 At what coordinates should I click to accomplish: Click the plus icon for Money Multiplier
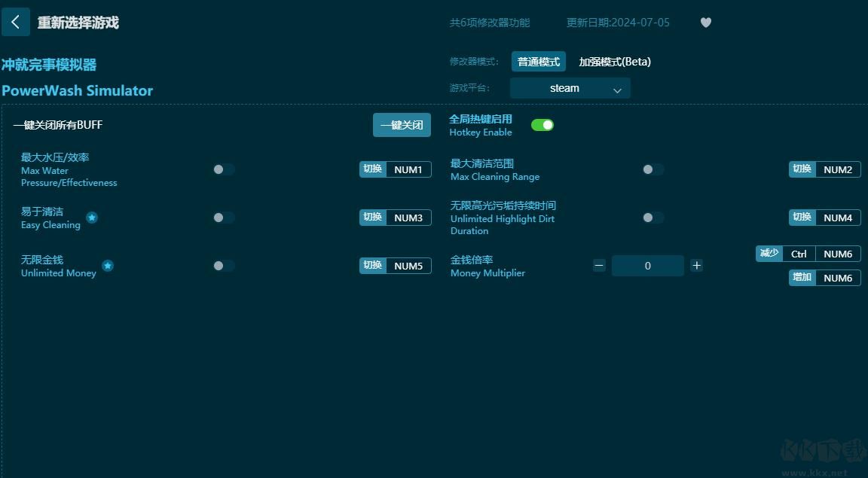(696, 265)
